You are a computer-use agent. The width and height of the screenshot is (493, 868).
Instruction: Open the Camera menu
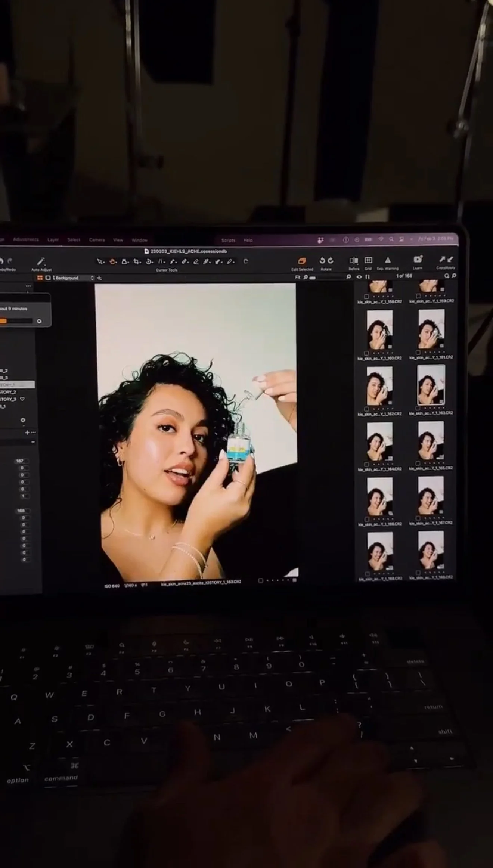(97, 240)
